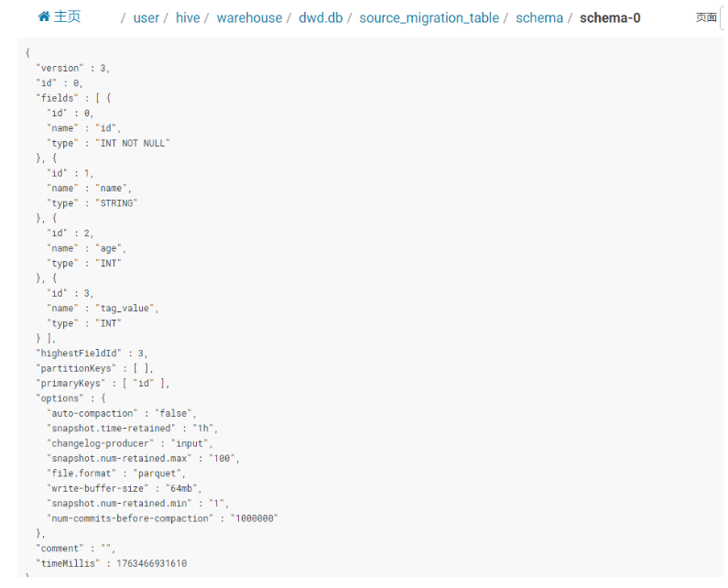Click the "timeMillis" : 1763466931610 line
The image size is (728, 588).
[x=112, y=563]
